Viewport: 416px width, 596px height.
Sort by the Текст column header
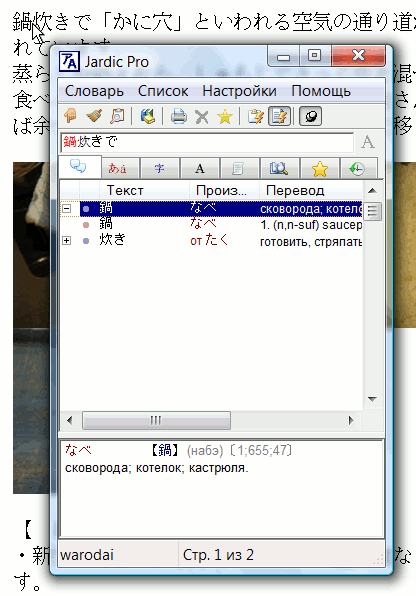point(144,190)
